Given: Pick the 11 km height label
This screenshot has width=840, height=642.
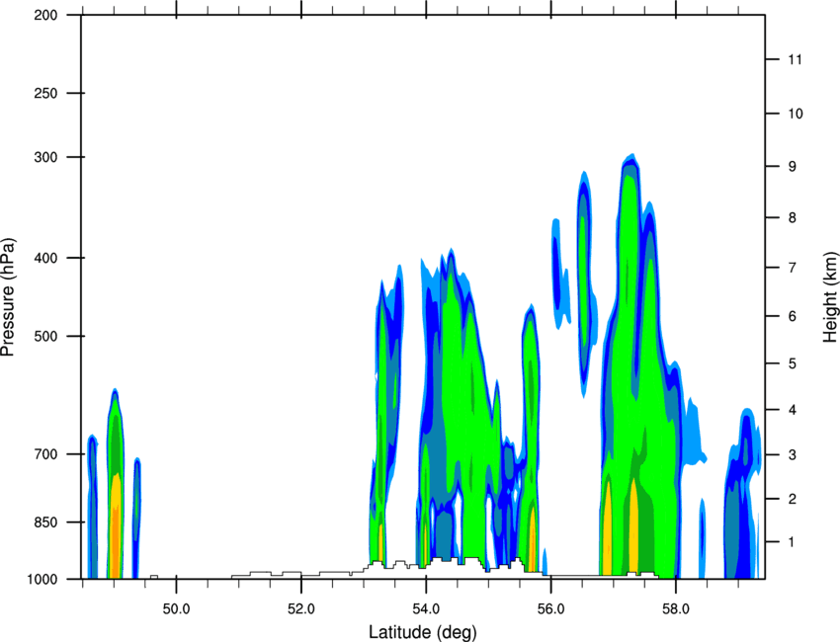Looking at the screenshot, I should click(x=795, y=59).
